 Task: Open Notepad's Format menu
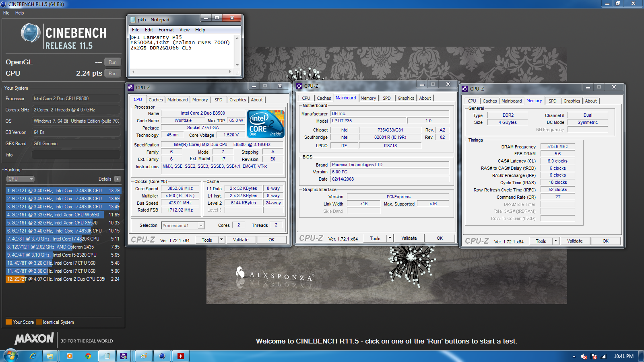click(x=166, y=30)
